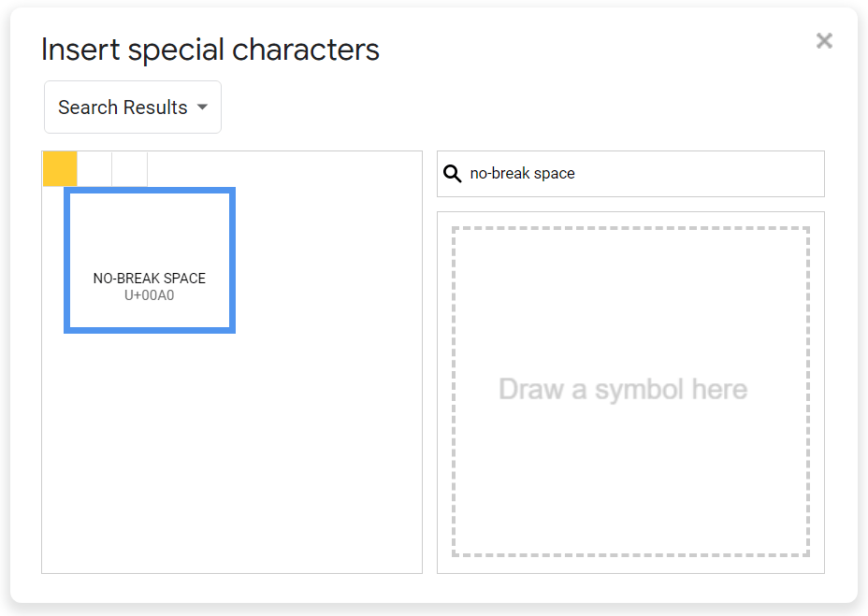Click the "Insert special characters" dialog title
The width and height of the screenshot is (868, 616).
coord(210,50)
